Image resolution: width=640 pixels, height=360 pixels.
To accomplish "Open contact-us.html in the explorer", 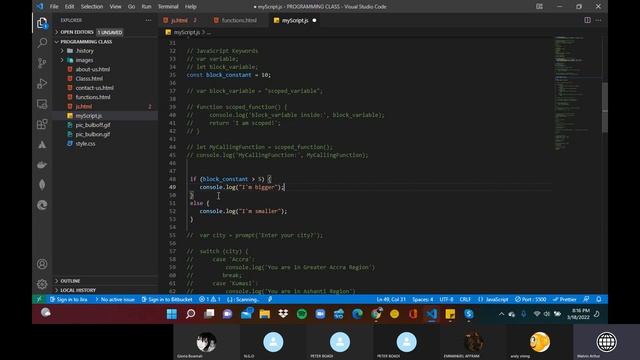I will [x=94, y=88].
